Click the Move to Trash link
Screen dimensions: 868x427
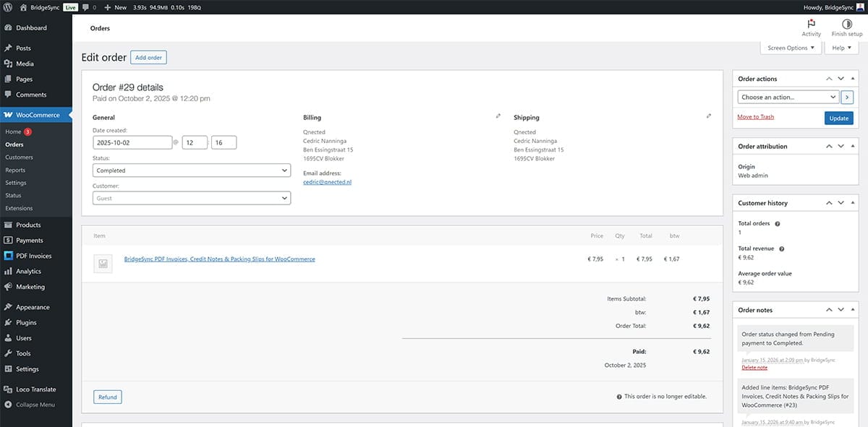pyautogui.click(x=755, y=116)
